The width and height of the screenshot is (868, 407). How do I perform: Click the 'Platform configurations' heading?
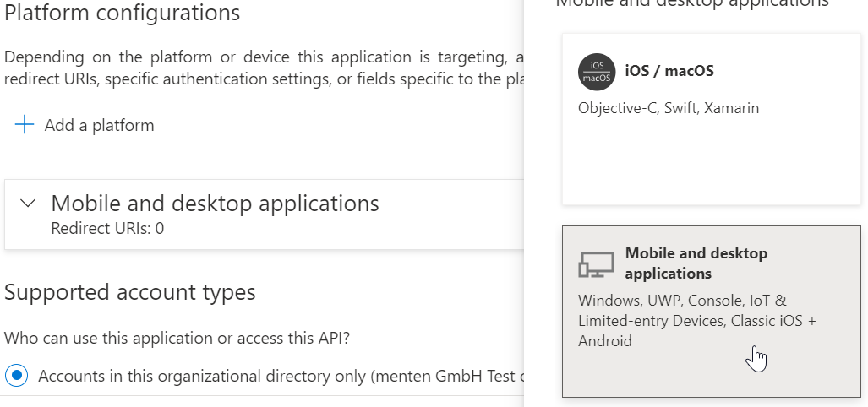123,13
